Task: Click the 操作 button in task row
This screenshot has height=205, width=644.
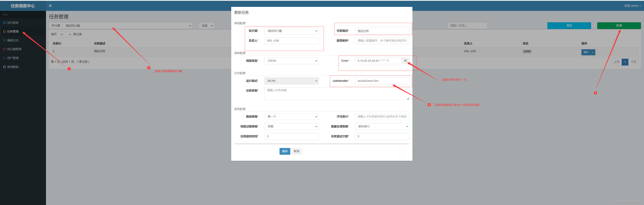Action: 586,52
